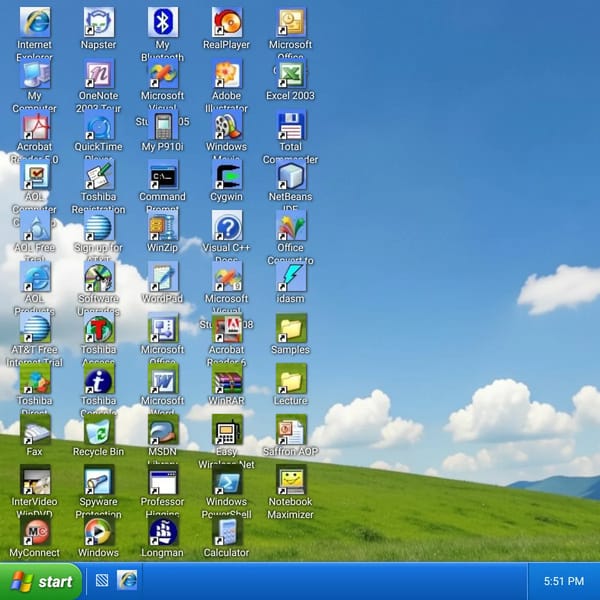Open the Visual C++ Docs help icon

click(x=227, y=225)
